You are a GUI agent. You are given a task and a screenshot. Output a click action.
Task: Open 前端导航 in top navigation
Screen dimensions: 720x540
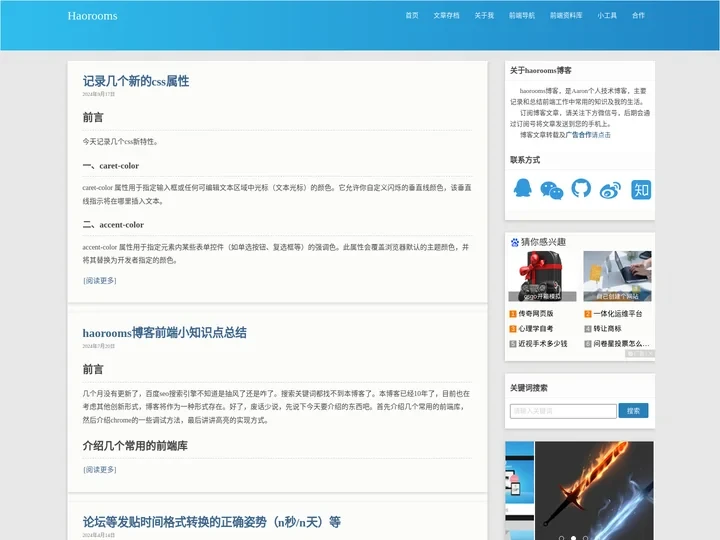point(522,16)
